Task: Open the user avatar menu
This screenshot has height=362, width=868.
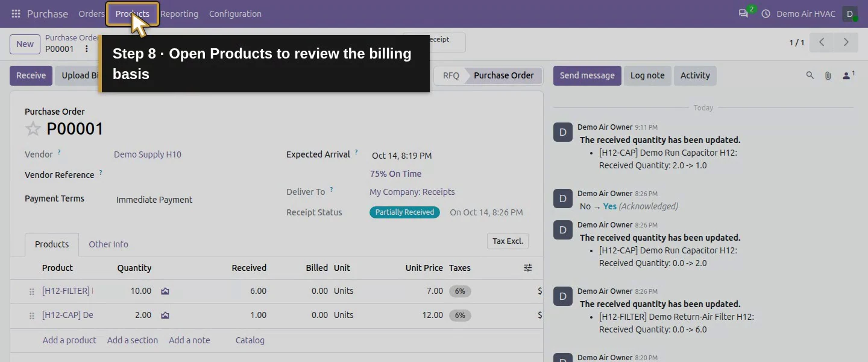Action: click(x=850, y=14)
